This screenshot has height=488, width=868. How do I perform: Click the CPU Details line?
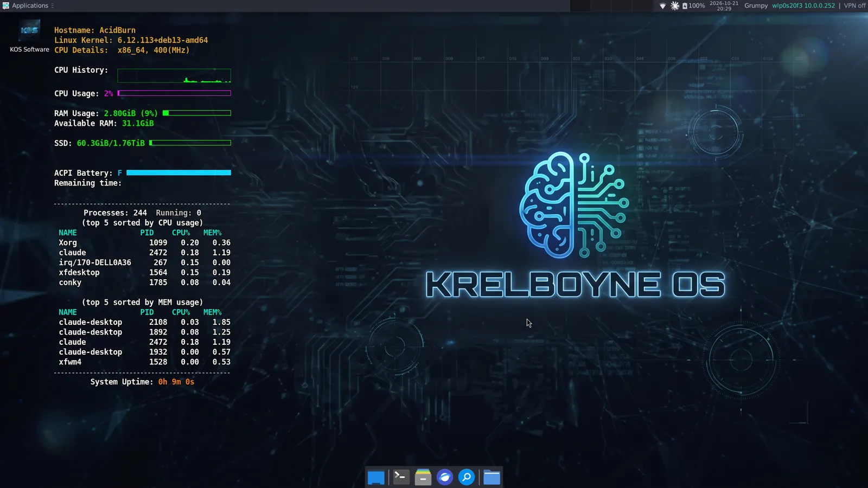122,50
